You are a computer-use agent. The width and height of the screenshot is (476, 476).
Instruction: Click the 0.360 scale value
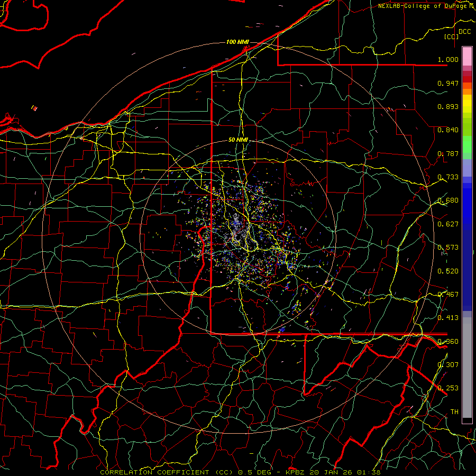click(x=448, y=341)
